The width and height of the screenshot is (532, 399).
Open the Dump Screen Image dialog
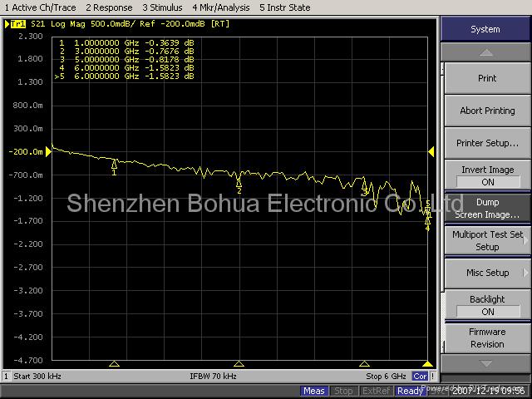[487, 208]
